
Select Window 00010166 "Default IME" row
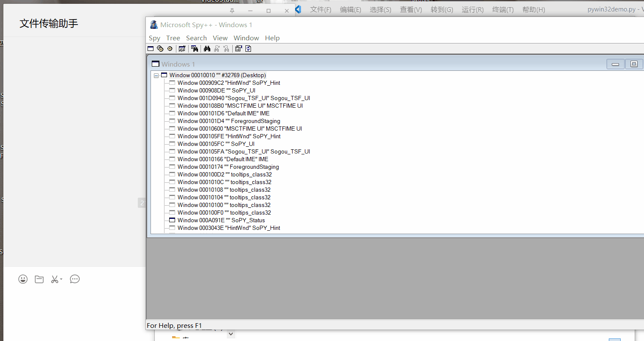223,159
